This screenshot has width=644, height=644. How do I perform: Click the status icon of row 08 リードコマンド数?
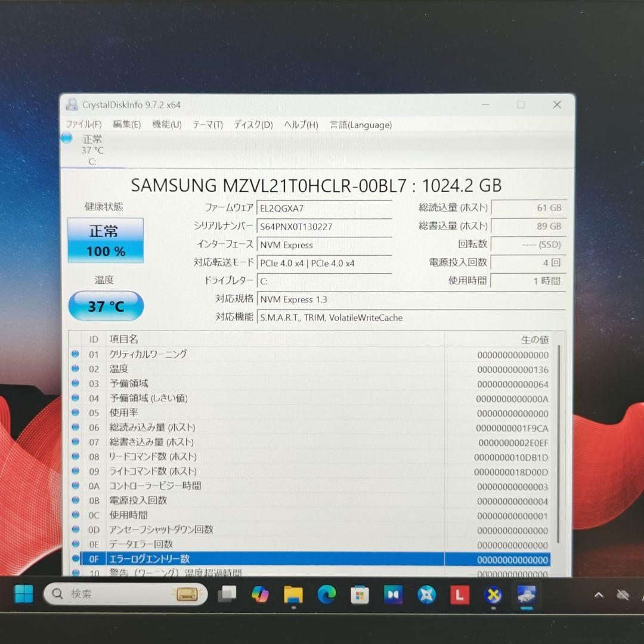(x=75, y=456)
